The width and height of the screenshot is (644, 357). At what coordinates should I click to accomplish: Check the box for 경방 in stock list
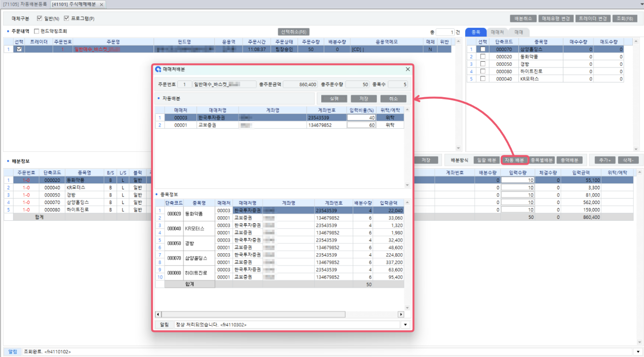[483, 64]
